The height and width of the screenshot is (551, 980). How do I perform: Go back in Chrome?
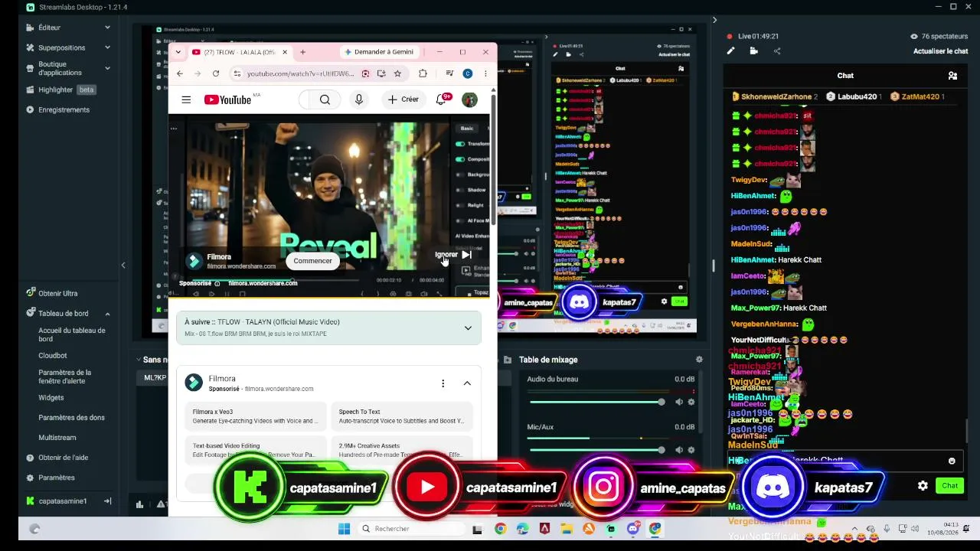click(180, 73)
